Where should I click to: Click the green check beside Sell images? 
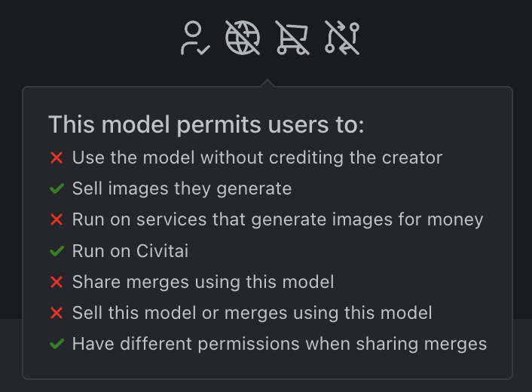pyautogui.click(x=57, y=189)
